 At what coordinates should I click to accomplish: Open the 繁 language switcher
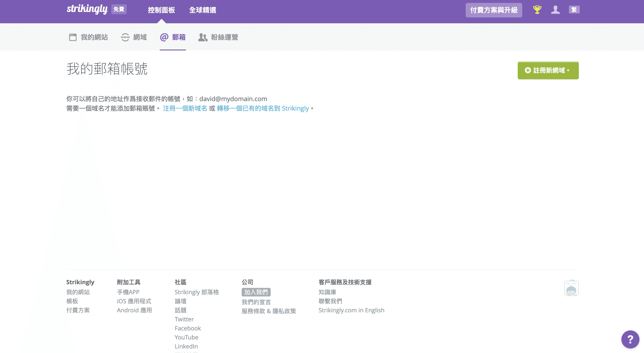(x=574, y=10)
